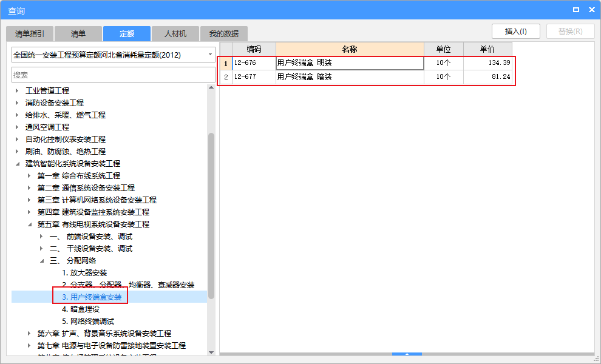Select 用户终端盒 暗装 name cell

[350, 76]
